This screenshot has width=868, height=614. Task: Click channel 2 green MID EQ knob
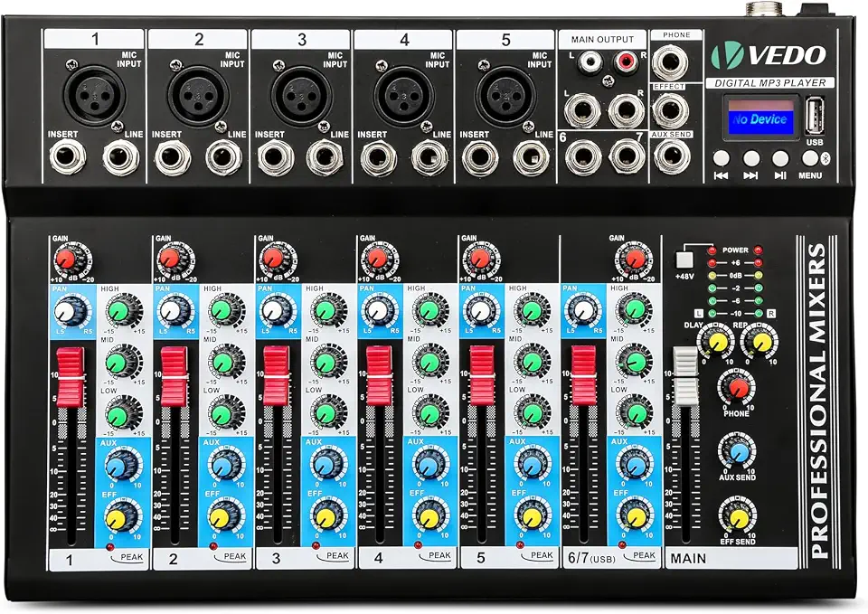click(222, 363)
